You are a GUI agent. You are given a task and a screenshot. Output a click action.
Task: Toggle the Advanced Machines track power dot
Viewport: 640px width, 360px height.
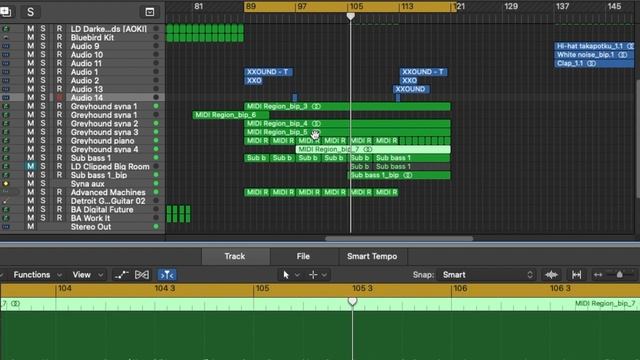(156, 192)
